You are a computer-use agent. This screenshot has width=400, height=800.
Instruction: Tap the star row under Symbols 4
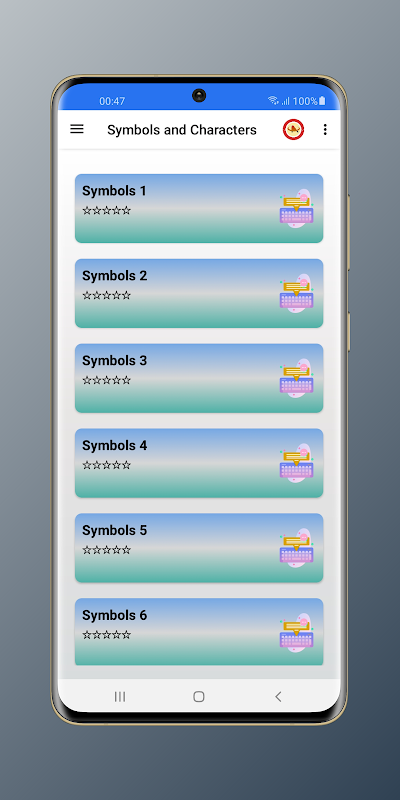tap(107, 465)
